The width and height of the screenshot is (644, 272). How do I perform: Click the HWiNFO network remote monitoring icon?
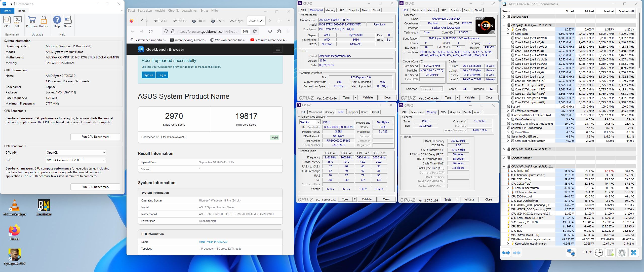coord(571,253)
